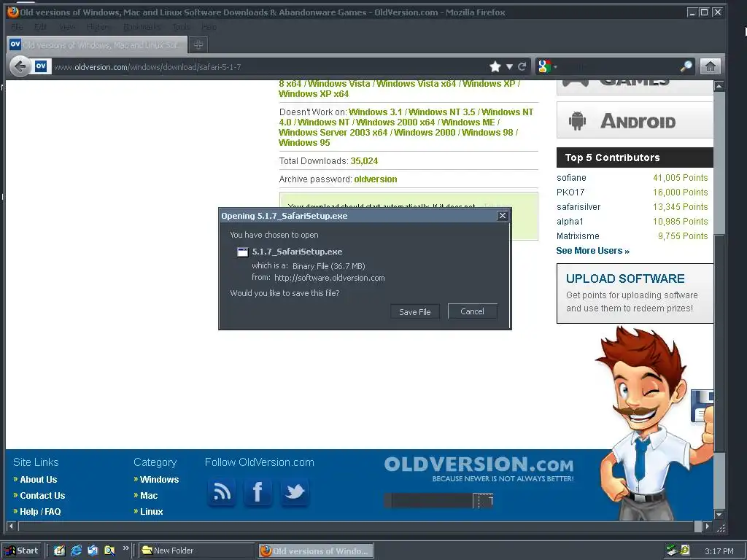Click the 5.1.7_SafariSetup.exe file icon

242,252
